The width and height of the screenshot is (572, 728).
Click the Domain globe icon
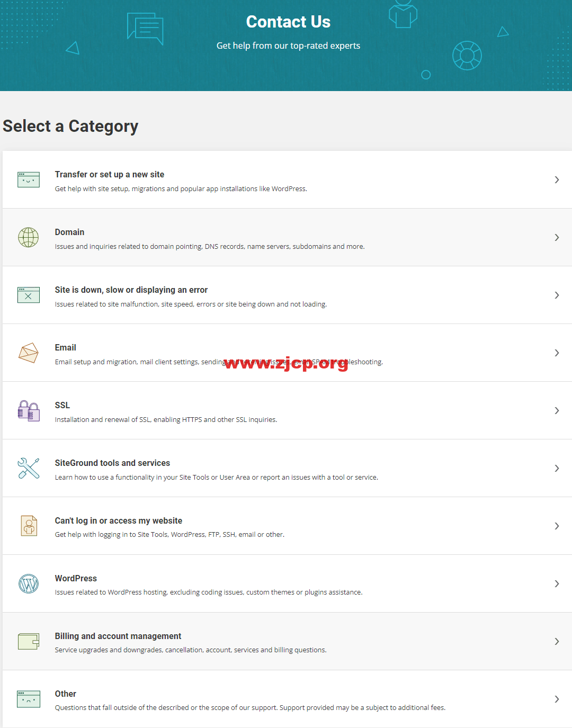[29, 237]
